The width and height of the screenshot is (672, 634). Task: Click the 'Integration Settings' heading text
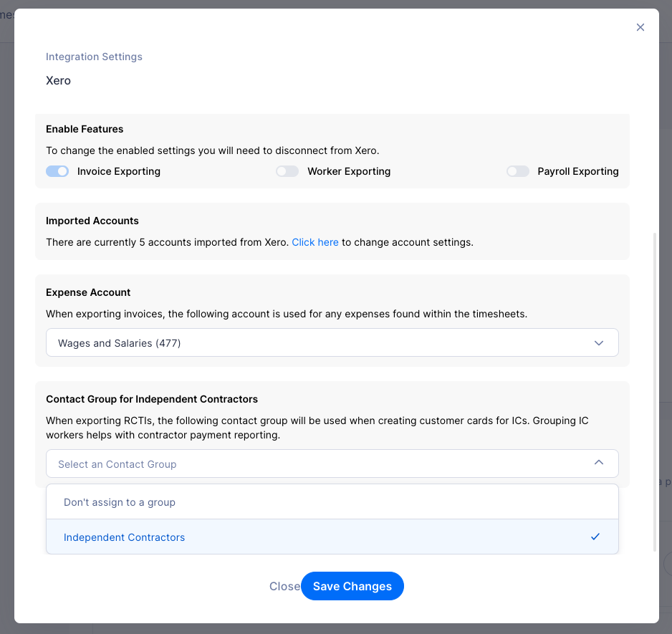pyautogui.click(x=94, y=57)
